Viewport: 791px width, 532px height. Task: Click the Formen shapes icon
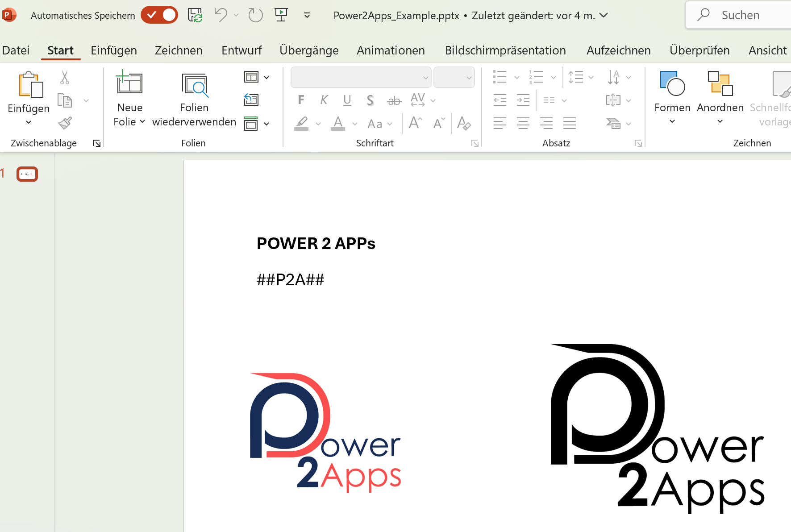click(672, 83)
